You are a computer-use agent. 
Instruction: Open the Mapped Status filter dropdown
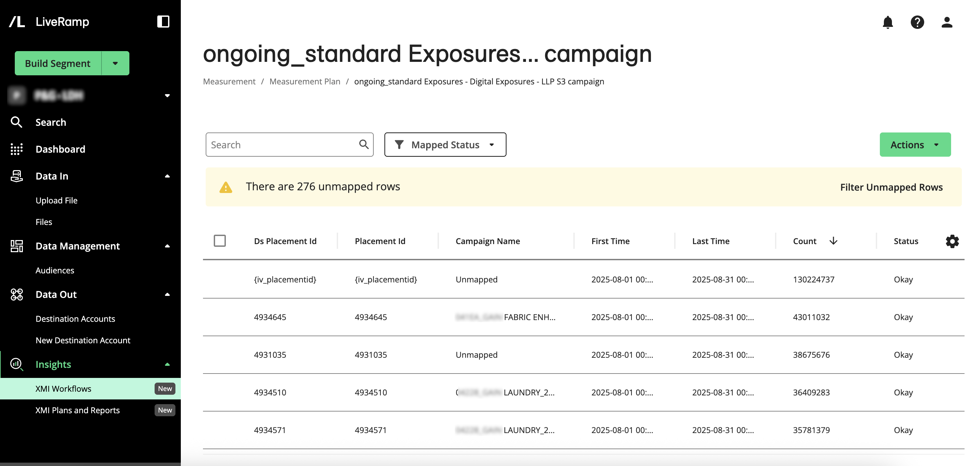tap(445, 145)
